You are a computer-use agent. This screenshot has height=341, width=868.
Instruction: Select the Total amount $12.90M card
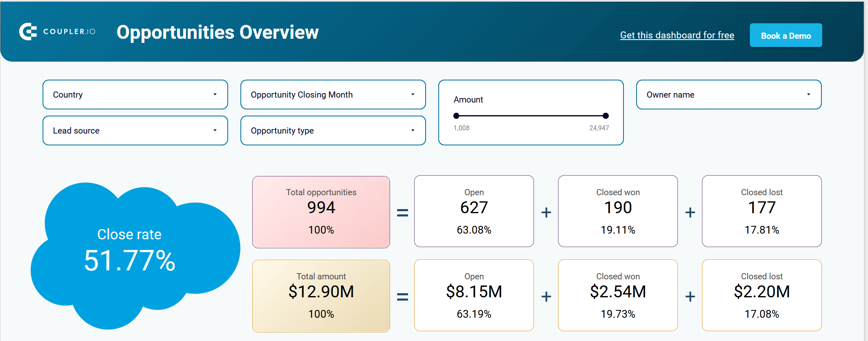(321, 296)
